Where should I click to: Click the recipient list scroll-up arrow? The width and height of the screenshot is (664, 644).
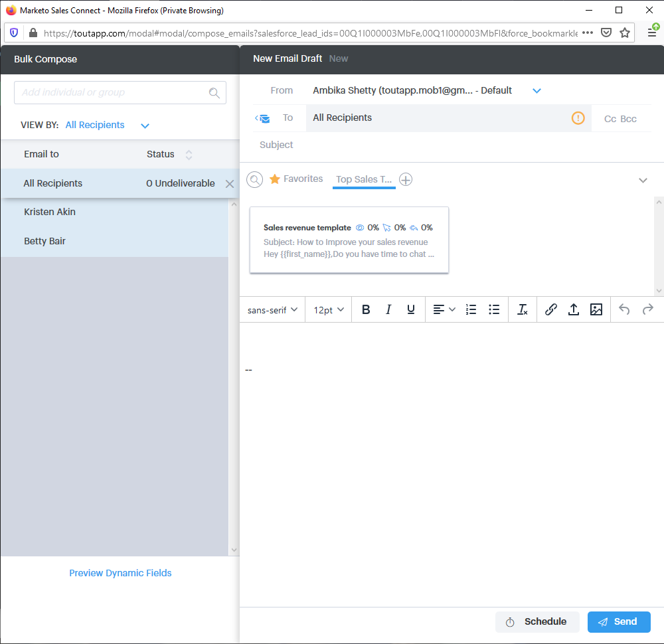pos(234,204)
